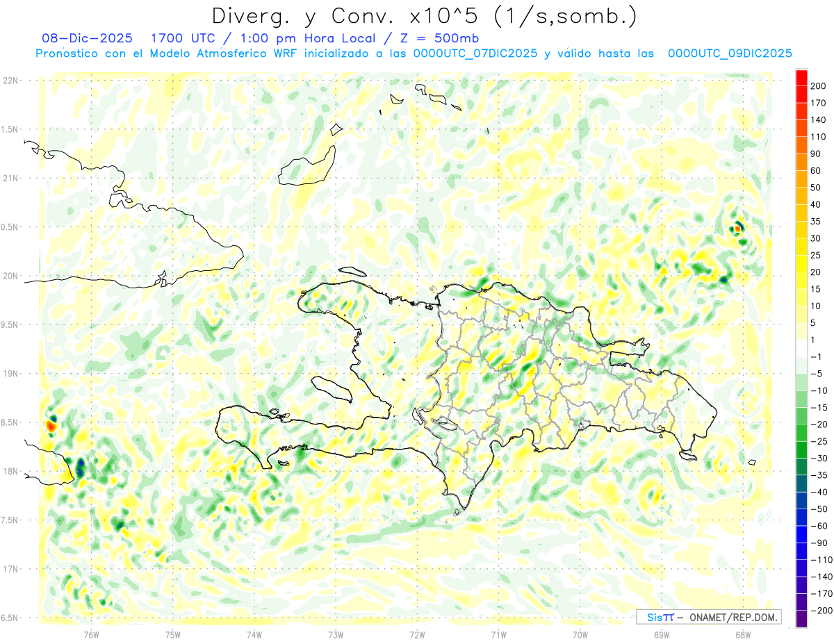The height and width of the screenshot is (644, 834).
Task: Click the colorbar label '140'
Action: 819,119
